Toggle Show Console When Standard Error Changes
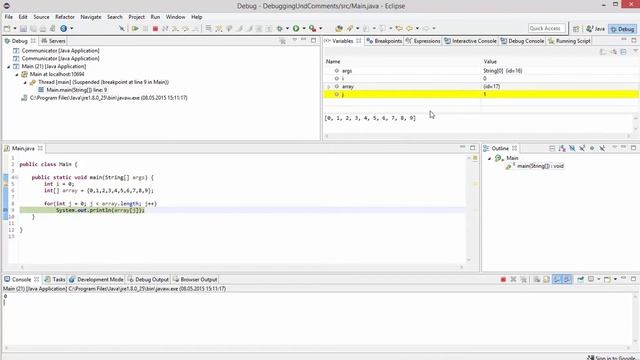The height and width of the screenshot is (360, 640). pyautogui.click(x=567, y=280)
